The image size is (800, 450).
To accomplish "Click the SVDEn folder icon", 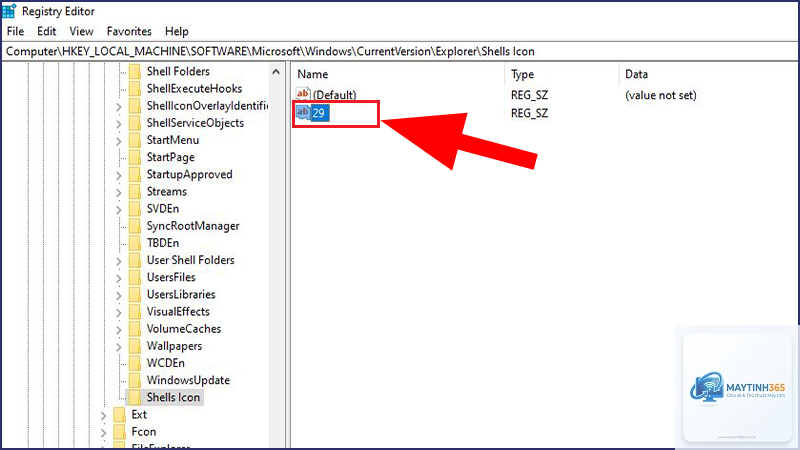I will tap(135, 209).
